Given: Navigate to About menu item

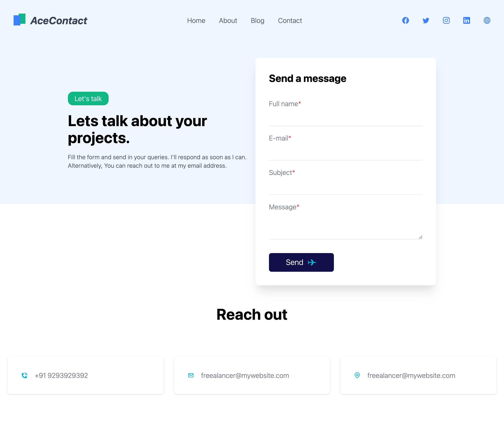Looking at the screenshot, I should 228,20.
